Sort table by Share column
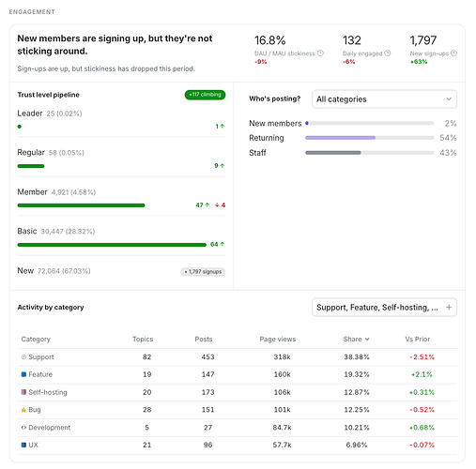Screen dimensions: 476x469 (356, 340)
